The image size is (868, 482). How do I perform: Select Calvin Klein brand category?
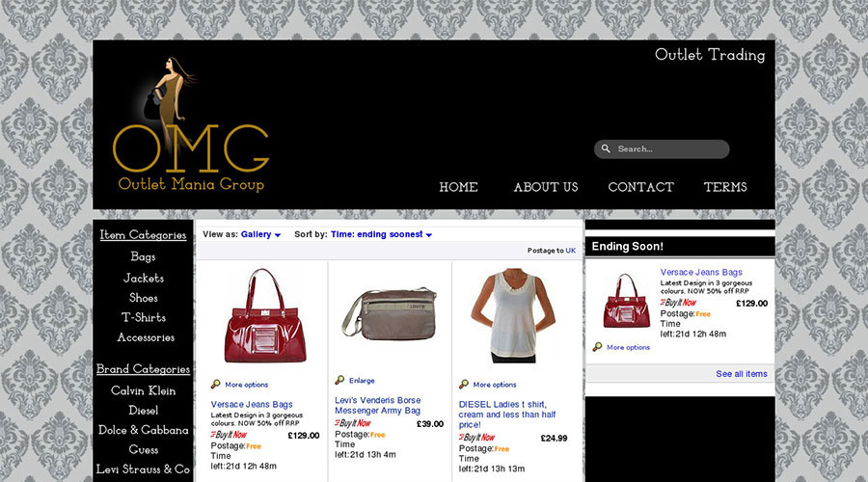pos(143,390)
